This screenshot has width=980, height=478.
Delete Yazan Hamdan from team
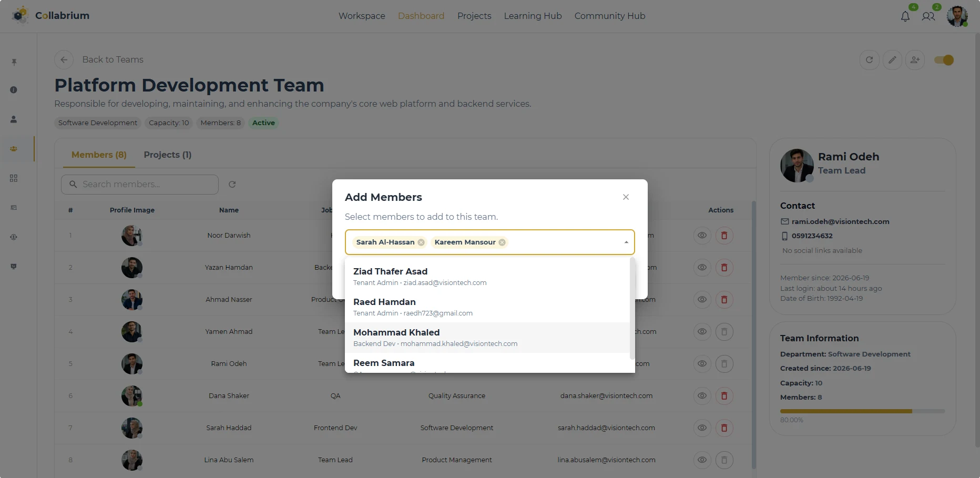click(724, 268)
